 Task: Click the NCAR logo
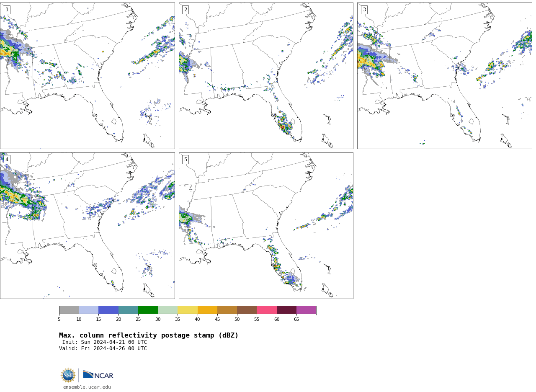click(98, 374)
